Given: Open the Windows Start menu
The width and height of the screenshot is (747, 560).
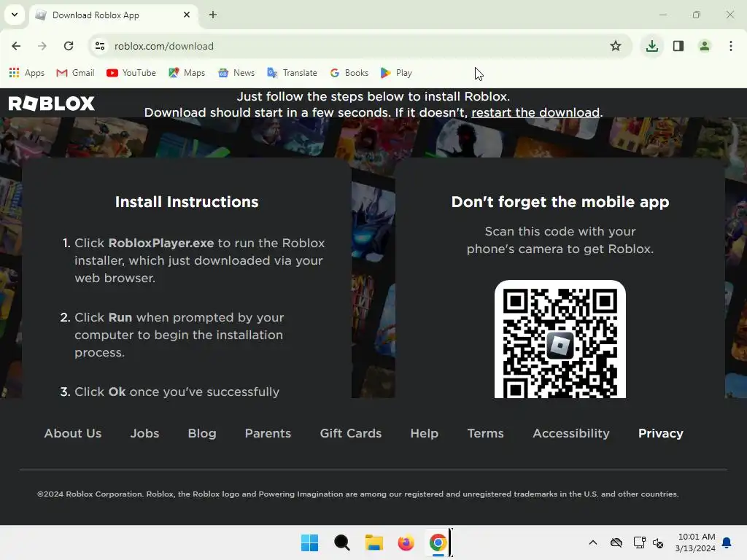Looking at the screenshot, I should [x=309, y=542].
